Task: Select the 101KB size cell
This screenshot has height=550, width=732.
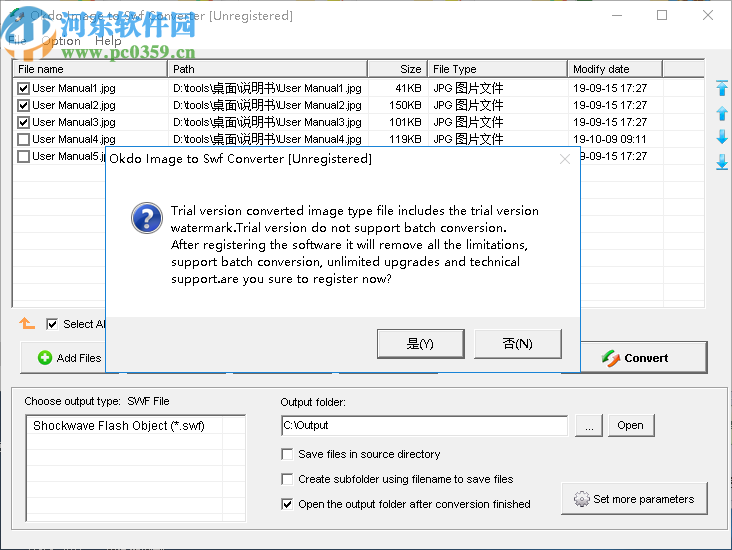Action: pyautogui.click(x=398, y=122)
